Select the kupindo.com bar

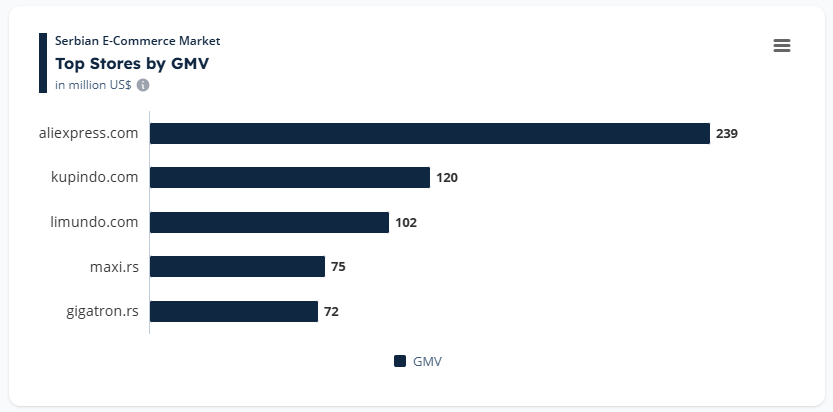[x=290, y=178]
